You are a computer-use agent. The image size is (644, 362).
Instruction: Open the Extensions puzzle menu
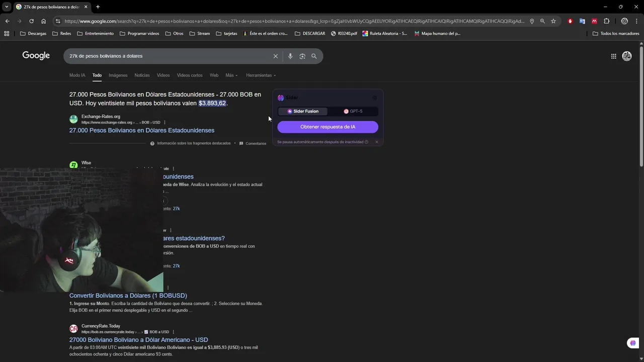(606, 21)
